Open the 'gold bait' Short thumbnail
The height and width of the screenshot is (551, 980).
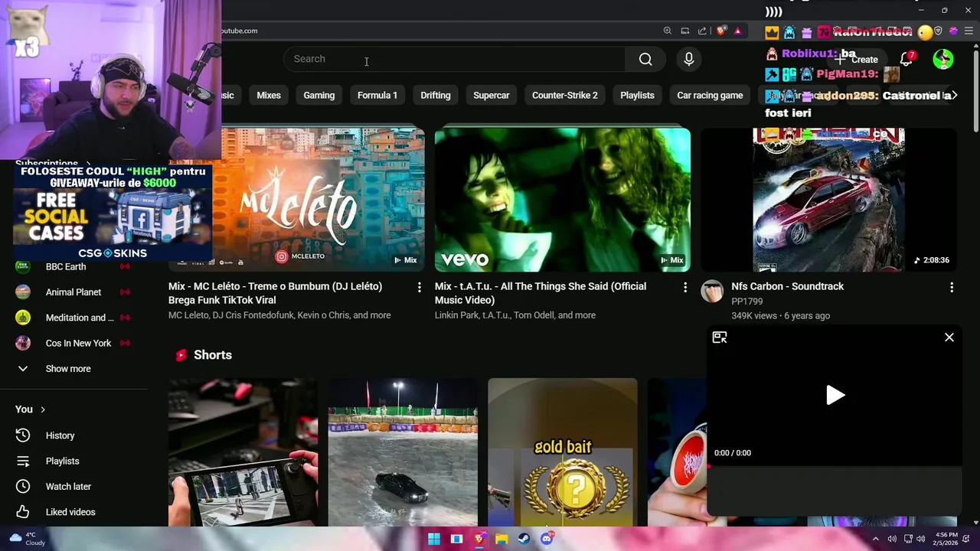pyautogui.click(x=563, y=452)
